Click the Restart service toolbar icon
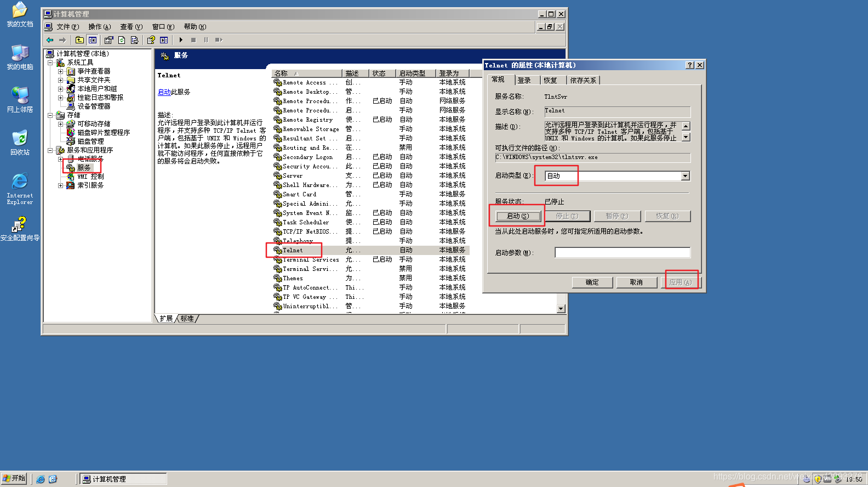868x487 pixels. point(219,40)
